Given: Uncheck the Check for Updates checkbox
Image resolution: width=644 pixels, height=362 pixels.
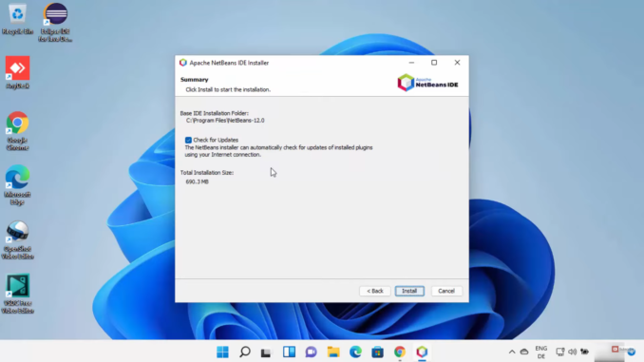Looking at the screenshot, I should [188, 140].
